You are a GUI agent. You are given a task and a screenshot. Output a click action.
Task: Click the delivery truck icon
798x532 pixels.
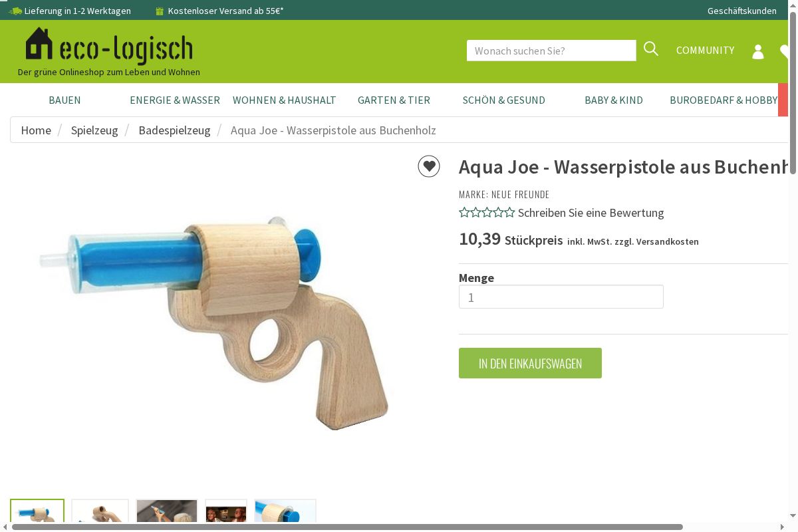(x=15, y=11)
